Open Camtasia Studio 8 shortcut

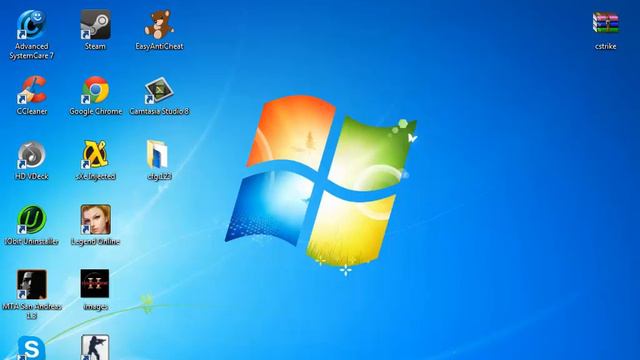coord(159,90)
